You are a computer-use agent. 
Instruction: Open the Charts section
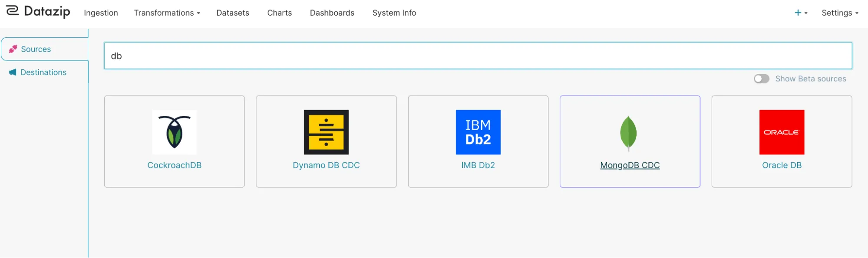(280, 13)
